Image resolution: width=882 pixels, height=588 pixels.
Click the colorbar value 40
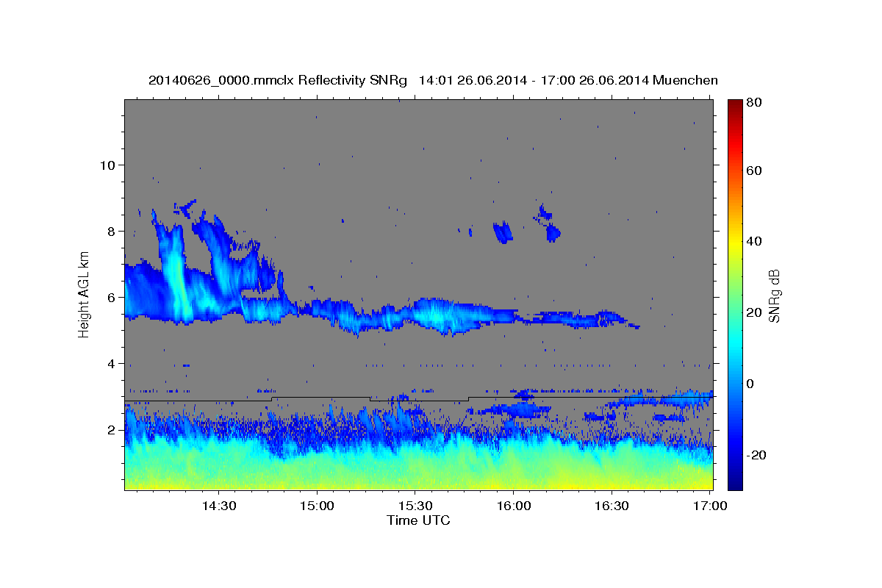pos(754,241)
